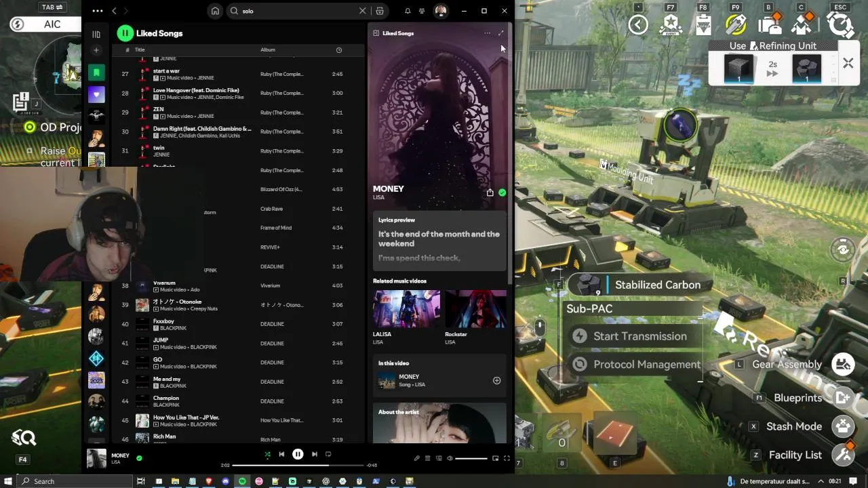
Task: Open the F8 clipboard icon in game
Action: point(703,24)
